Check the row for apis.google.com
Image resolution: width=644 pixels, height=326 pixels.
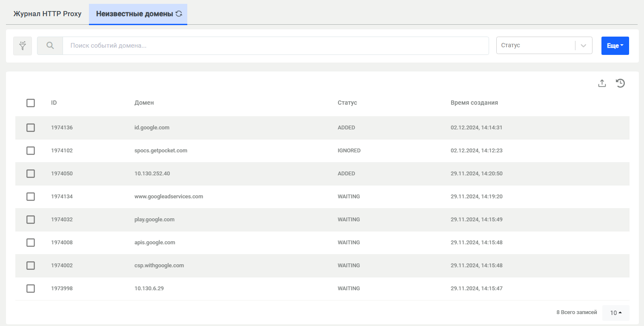pyautogui.click(x=31, y=243)
